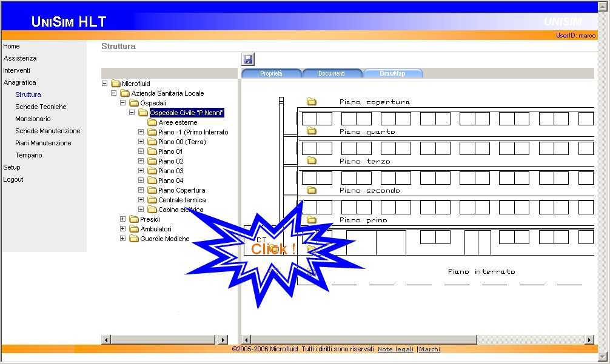Click the Presidi folder icon

[134, 219]
